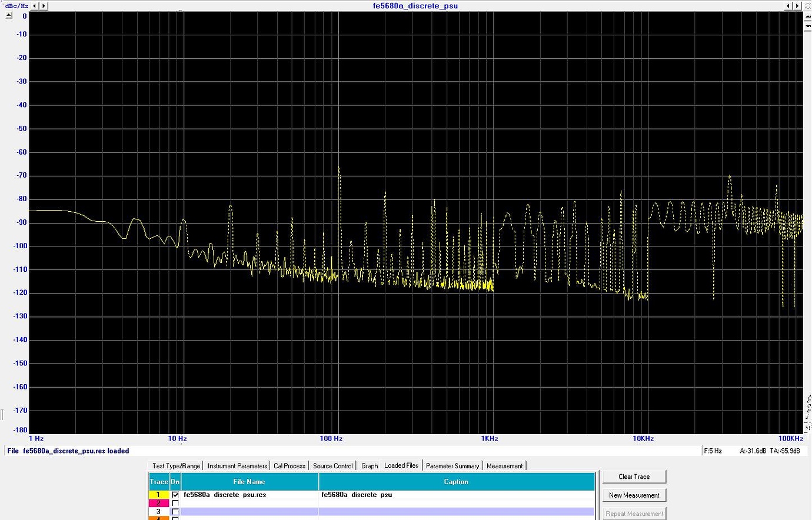The image size is (812, 520).
Task: Click the left arrow beside dBc/Hz label
Action: tap(35, 6)
